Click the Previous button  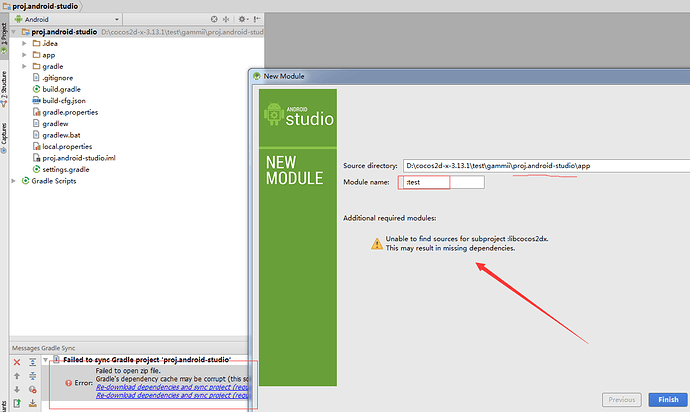(x=622, y=400)
